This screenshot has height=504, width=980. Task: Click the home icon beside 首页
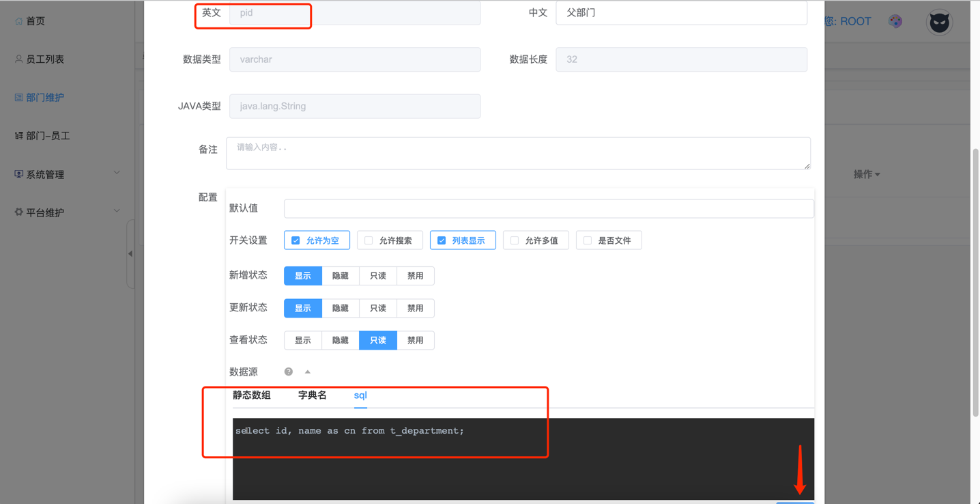click(x=18, y=21)
